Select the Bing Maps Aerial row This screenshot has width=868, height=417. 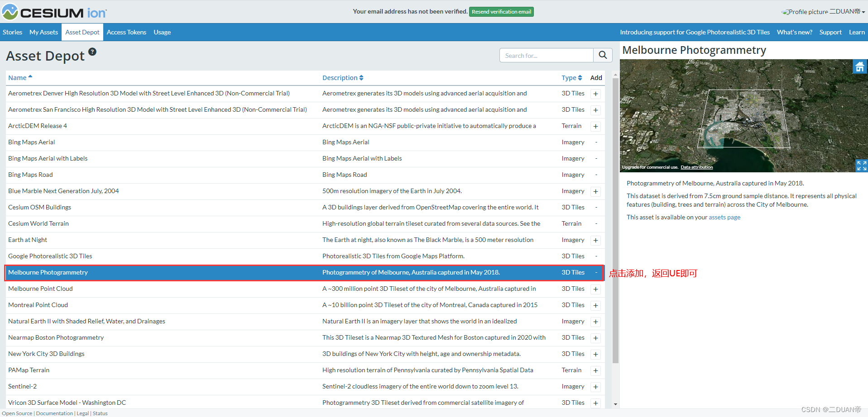305,142
